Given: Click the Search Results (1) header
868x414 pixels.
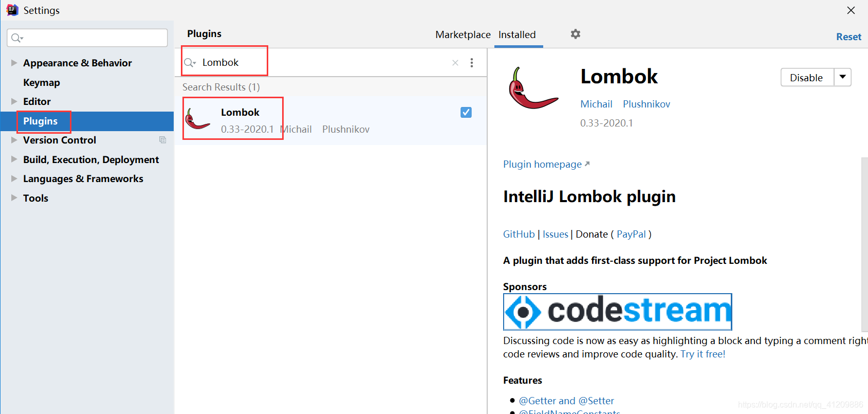Looking at the screenshot, I should click(221, 87).
